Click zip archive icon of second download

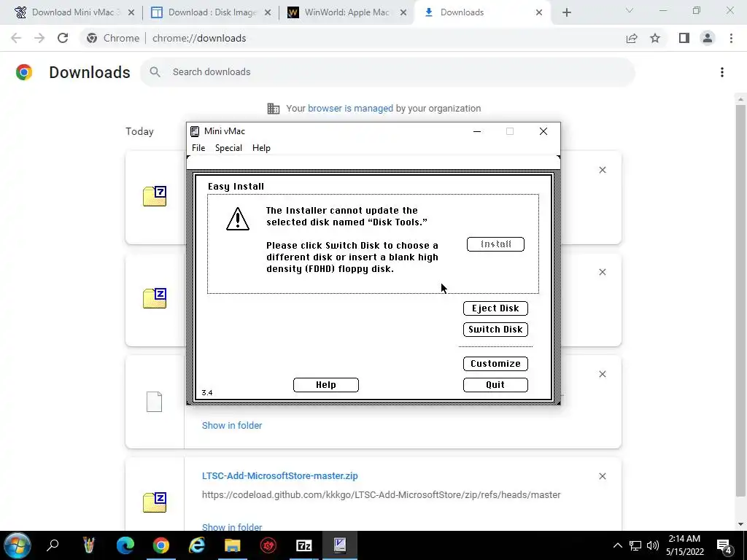pos(155,298)
